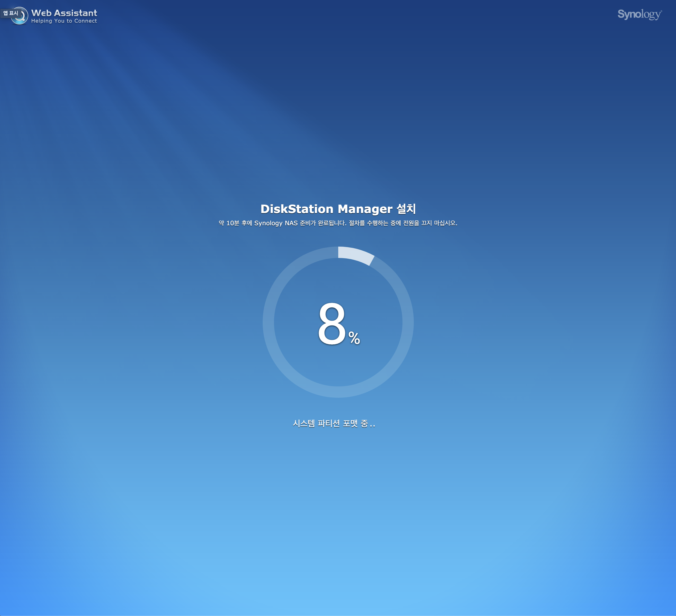The image size is (676, 616).
Task: Click the large 8 progress number
Action: (x=332, y=323)
